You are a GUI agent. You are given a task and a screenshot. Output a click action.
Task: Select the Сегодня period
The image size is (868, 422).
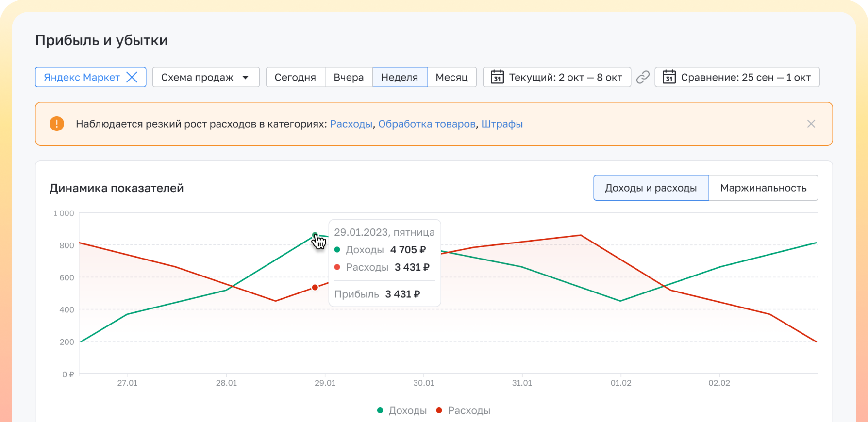click(295, 77)
